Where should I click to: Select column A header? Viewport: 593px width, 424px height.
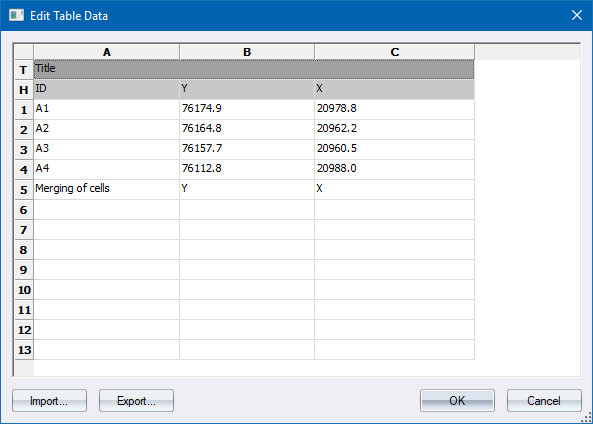point(107,52)
